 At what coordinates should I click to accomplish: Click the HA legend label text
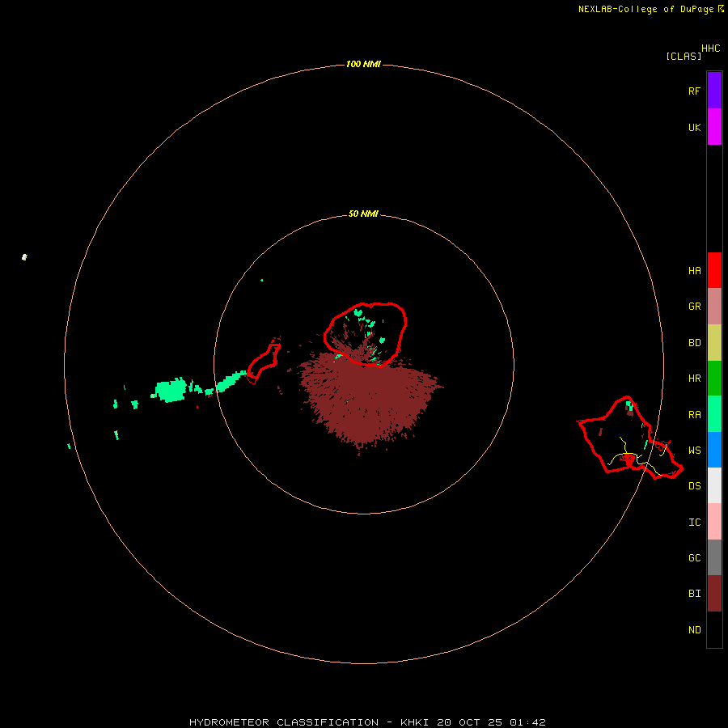694,270
